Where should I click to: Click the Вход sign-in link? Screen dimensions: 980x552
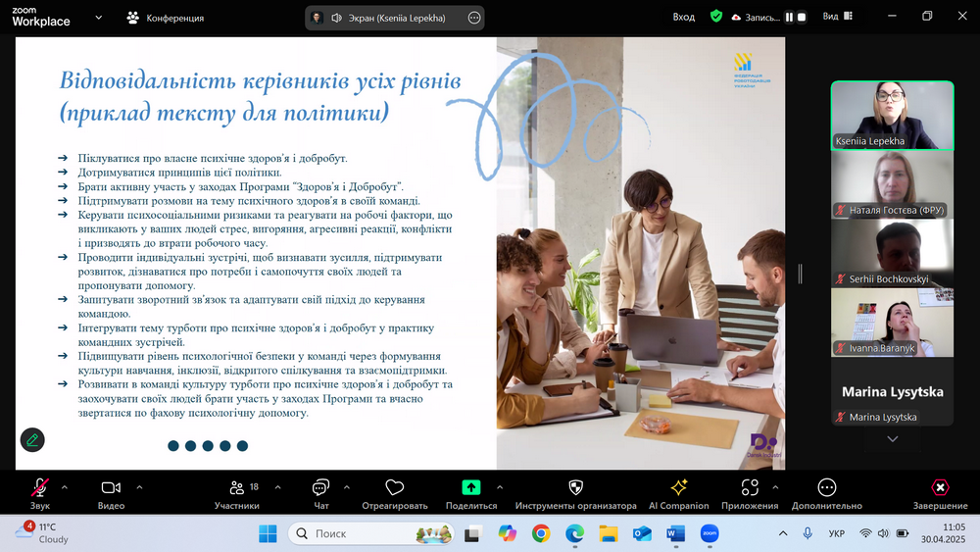coord(684,17)
